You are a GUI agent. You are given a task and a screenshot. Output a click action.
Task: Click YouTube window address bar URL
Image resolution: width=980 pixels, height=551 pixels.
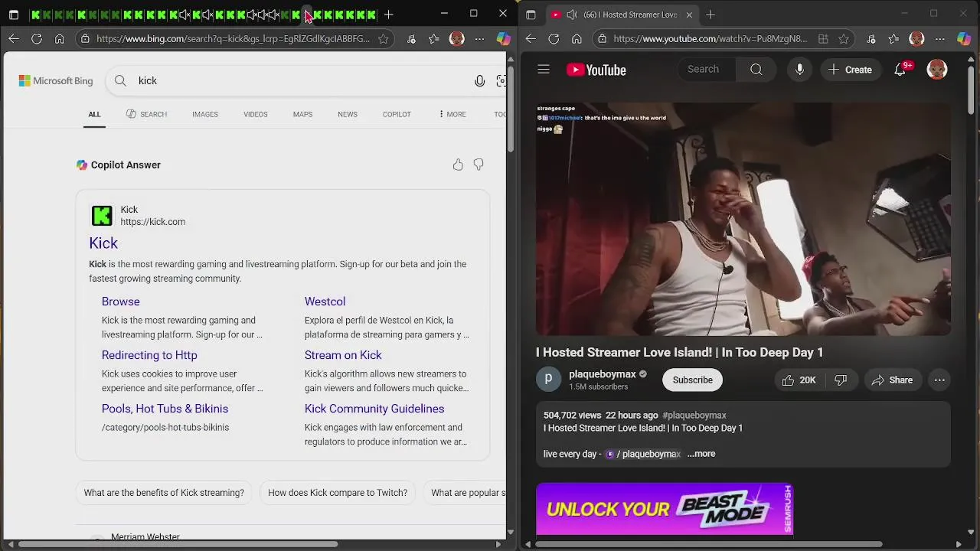[x=710, y=38]
